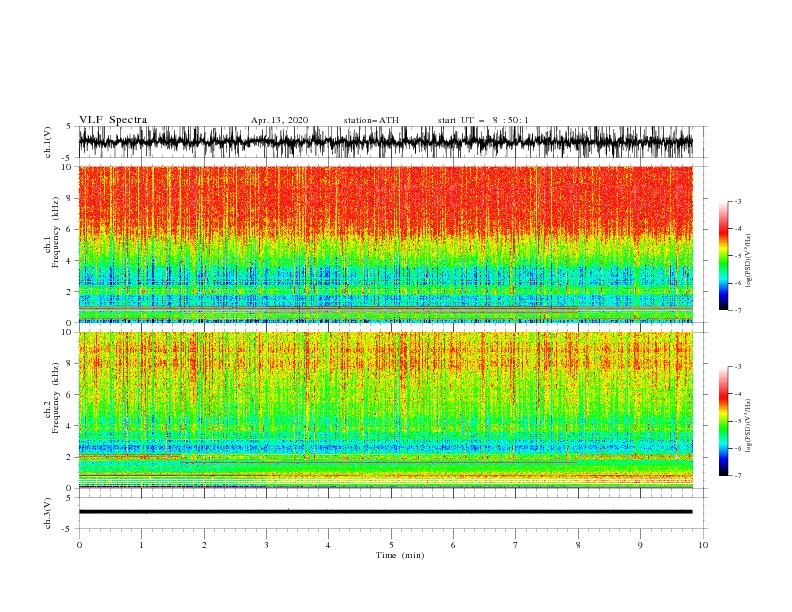Click the "10" tick on time axis
The image size is (792, 612).
click(x=703, y=545)
